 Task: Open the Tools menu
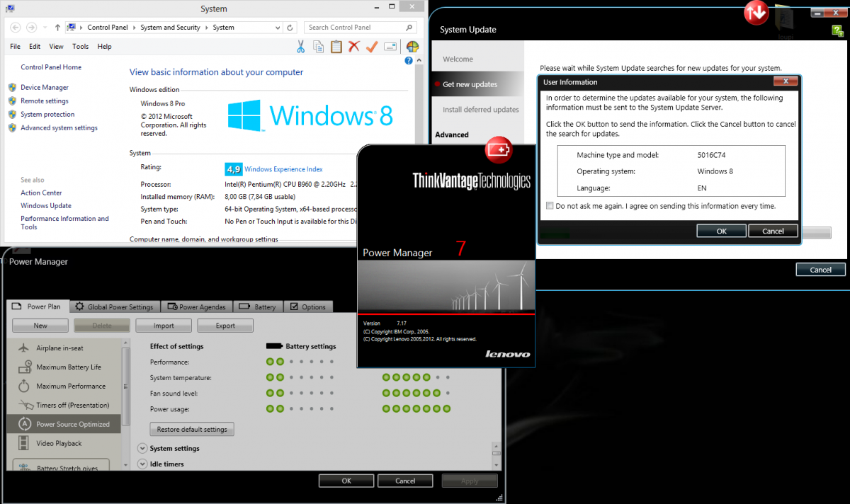(x=80, y=47)
